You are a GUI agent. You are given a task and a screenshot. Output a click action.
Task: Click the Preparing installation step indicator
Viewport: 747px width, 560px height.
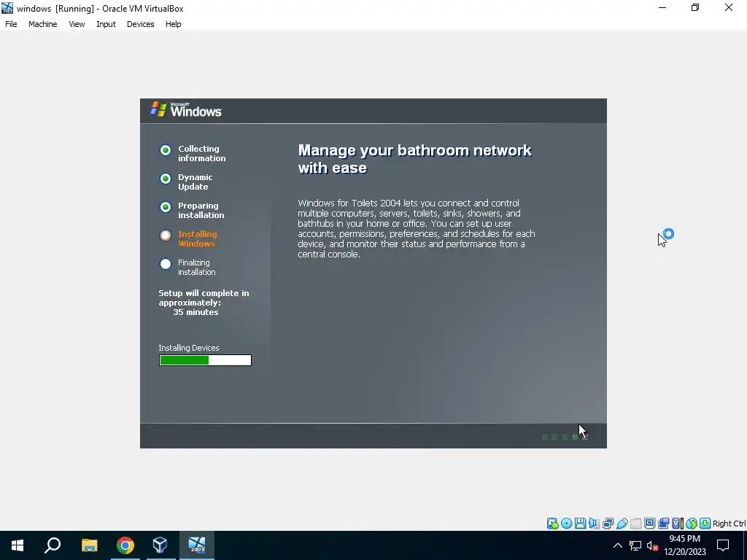point(166,207)
